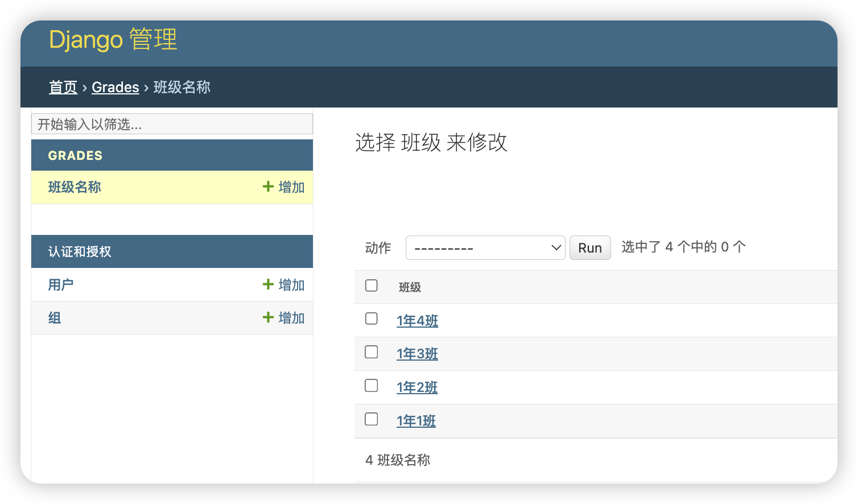Image resolution: width=858 pixels, height=504 pixels.
Task: Click the plus icon beside 班级名称 增加
Action: 268,187
